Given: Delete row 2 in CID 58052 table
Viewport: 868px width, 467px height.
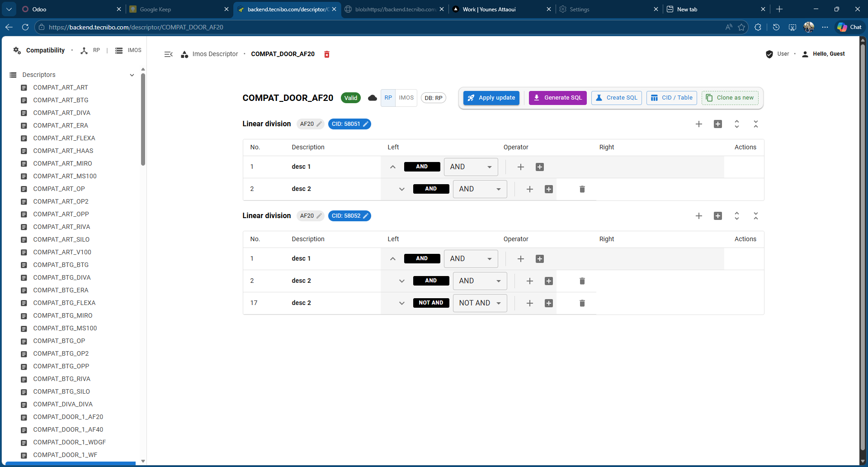Looking at the screenshot, I should (582, 281).
